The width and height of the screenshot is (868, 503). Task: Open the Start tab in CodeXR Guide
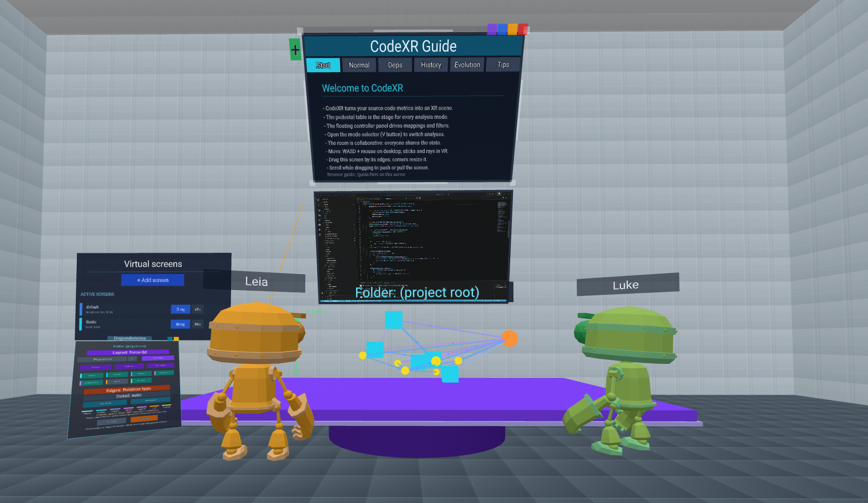323,65
